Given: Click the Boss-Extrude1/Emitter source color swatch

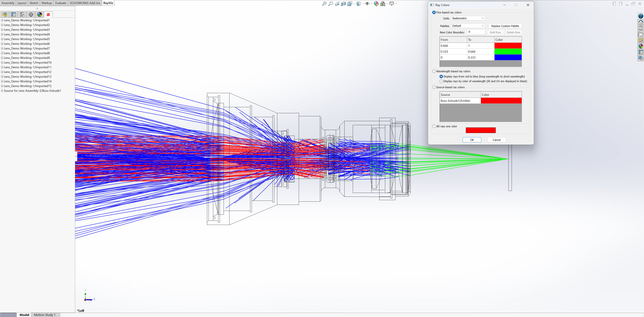Looking at the screenshot, I should pos(501,100).
